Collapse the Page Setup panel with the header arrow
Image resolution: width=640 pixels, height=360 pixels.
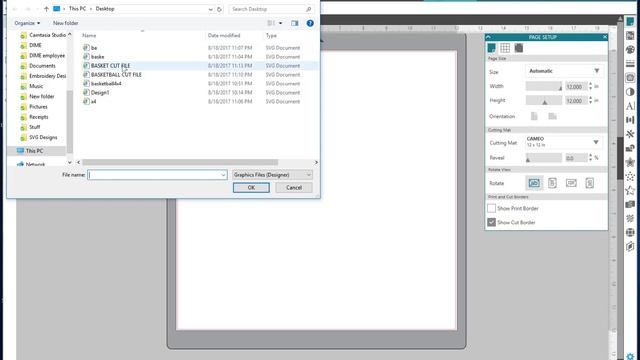click(488, 37)
